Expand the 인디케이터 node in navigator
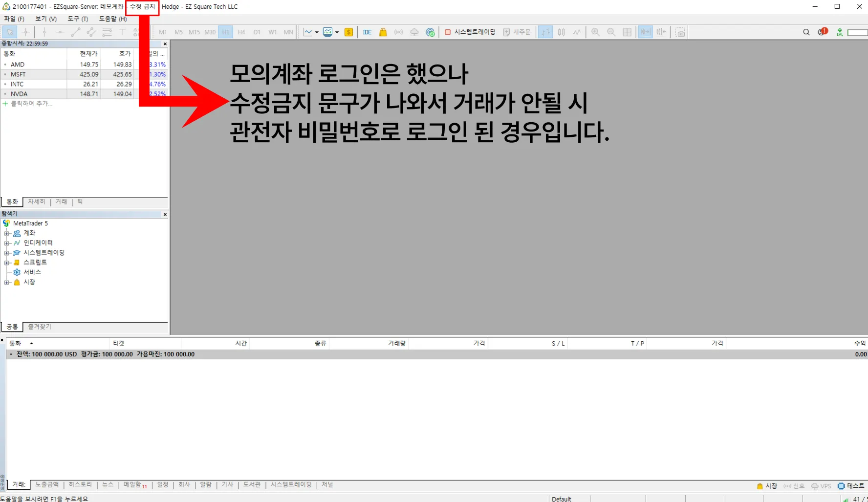 point(7,243)
